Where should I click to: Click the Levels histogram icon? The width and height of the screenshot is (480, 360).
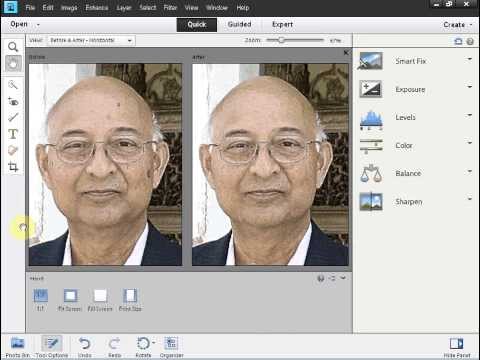tap(371, 120)
